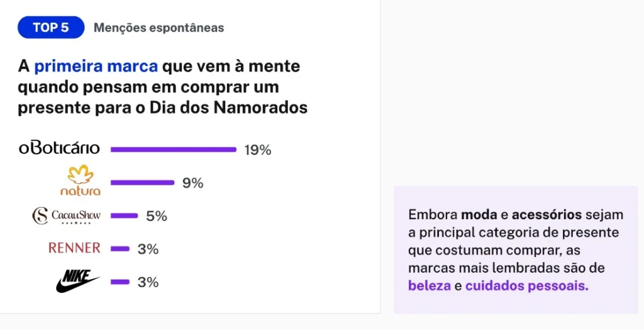Select the Renner purple bar
The image size is (644, 330).
pyautogui.click(x=120, y=249)
